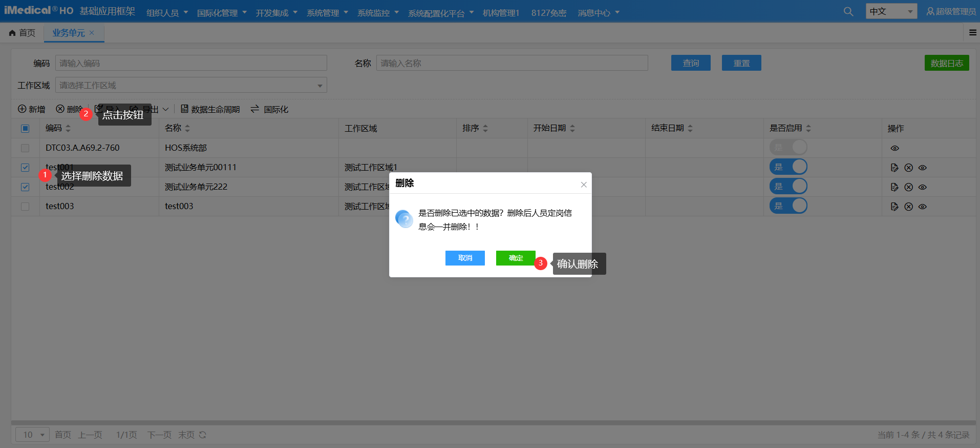Screen dimensions: 980x448
Task: Click the view eye icon for DTC03.A.A69.2-760
Action: tap(894, 148)
